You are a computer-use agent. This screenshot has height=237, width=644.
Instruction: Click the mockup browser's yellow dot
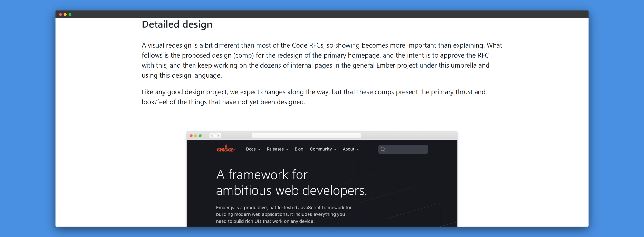pos(195,136)
